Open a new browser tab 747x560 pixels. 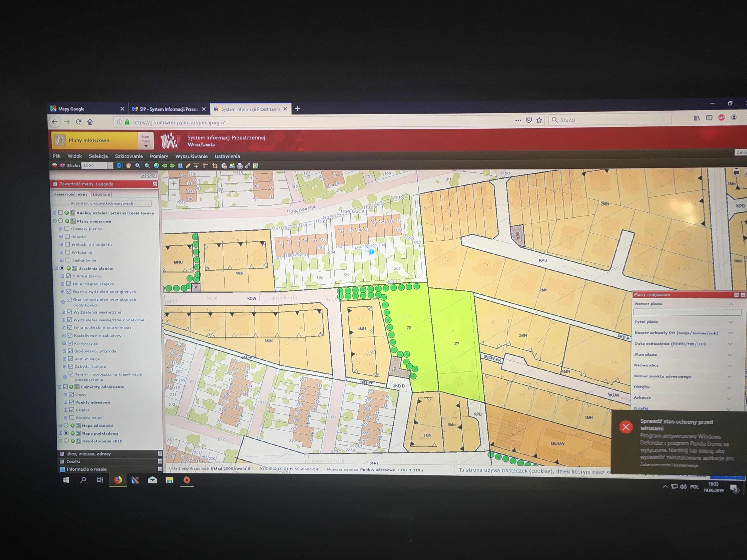point(298,108)
